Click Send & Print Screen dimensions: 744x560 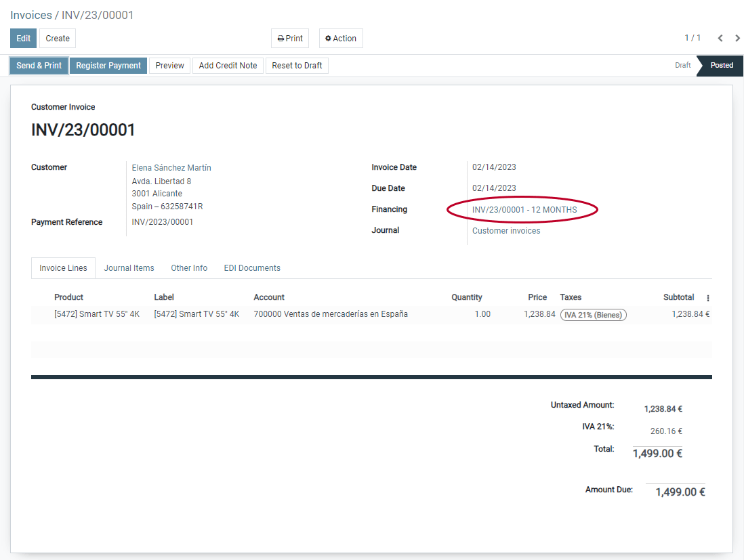[39, 65]
